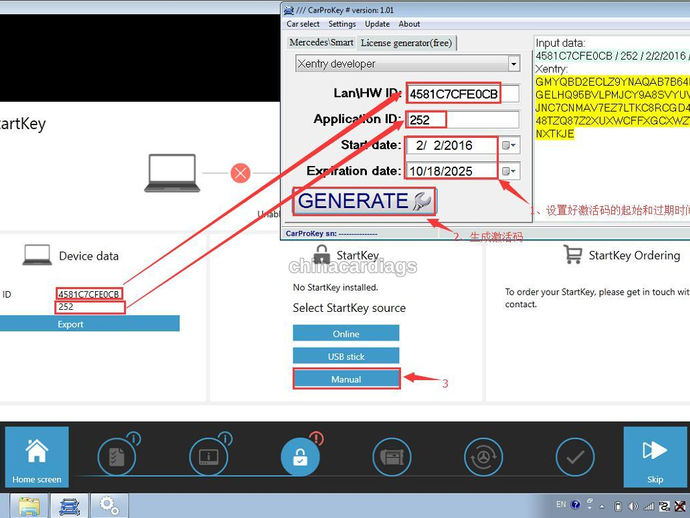Select USB stick StartKey source
Screen dimensions: 690x518
[346, 356]
